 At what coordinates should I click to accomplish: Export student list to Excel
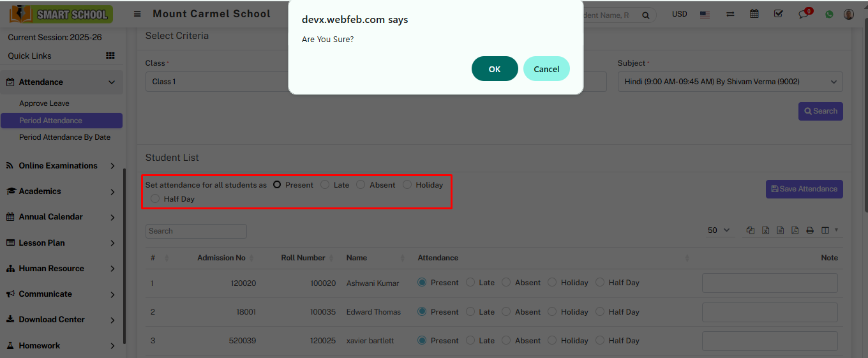tap(765, 230)
